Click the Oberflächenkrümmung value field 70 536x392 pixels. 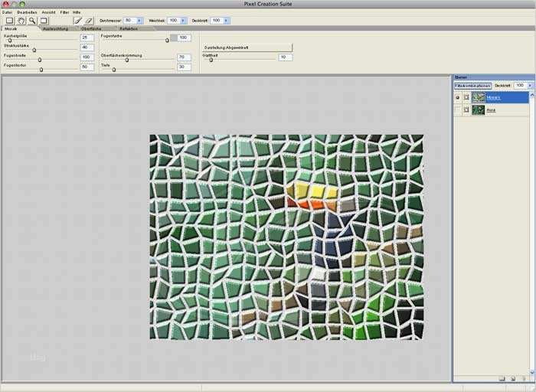[x=184, y=57]
